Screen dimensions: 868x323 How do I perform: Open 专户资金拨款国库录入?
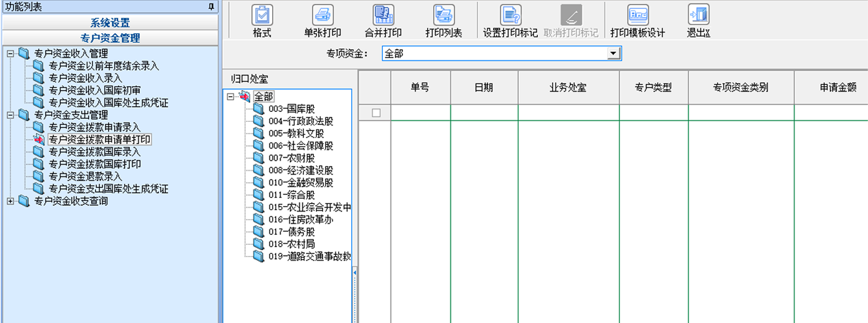click(95, 151)
